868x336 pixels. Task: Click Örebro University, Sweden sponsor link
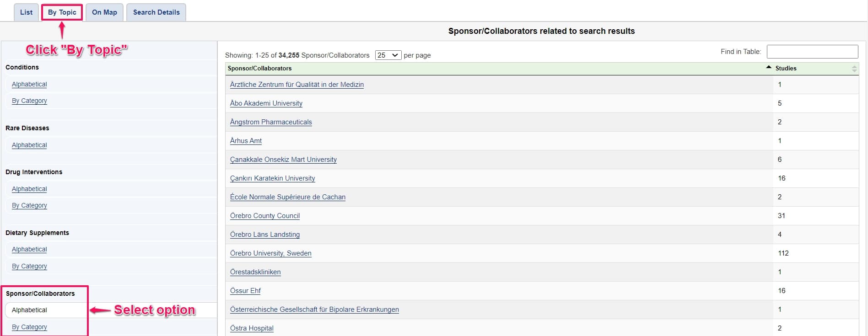[x=270, y=253]
